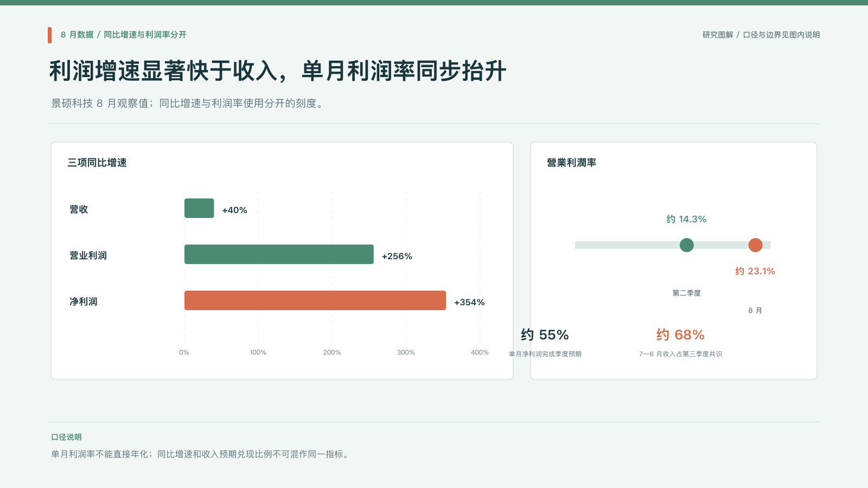Click the row label 净利润

84,301
